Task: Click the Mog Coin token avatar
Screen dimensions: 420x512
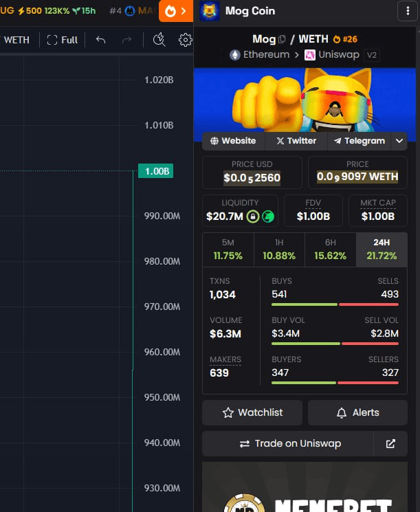Action: click(210, 11)
